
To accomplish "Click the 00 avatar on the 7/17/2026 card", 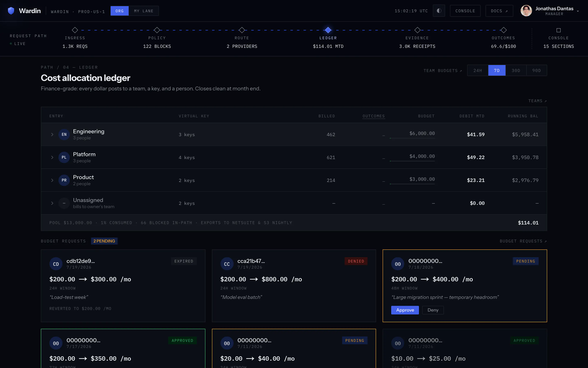I will 56,343.
